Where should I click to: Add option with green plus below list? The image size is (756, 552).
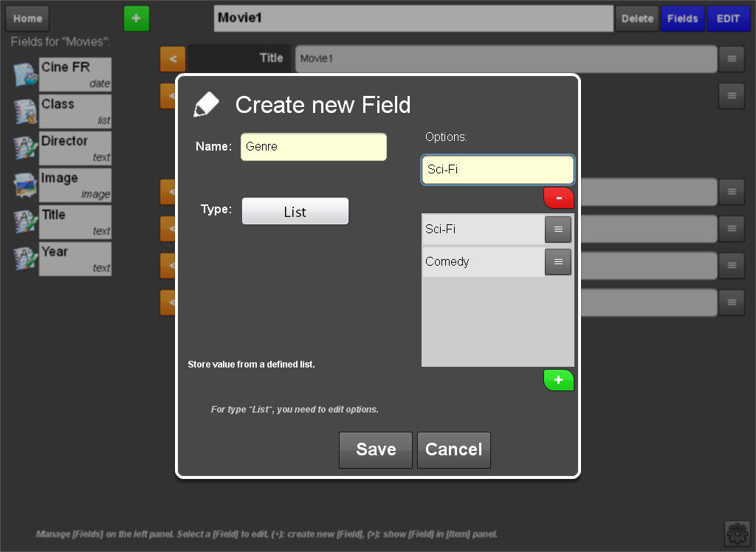click(558, 380)
